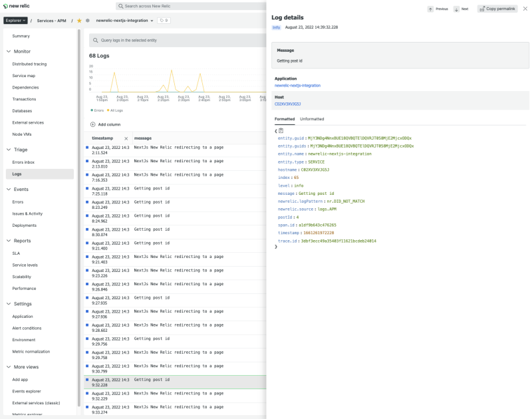Screen dimensions: 532x419
Task: Click the search magnifier in the global search bar
Action: [121, 6]
